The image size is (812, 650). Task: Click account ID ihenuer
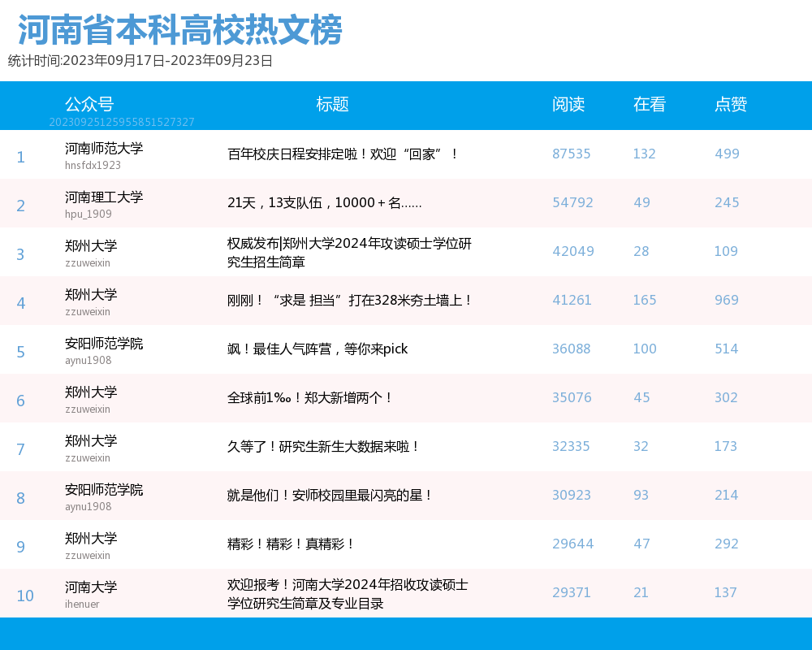click(82, 604)
